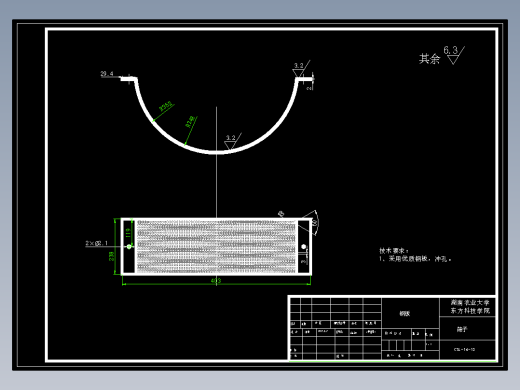Select the 3.2 roughness symbol at the arc bottom
This screenshot has width=520, height=390.
[233, 142]
